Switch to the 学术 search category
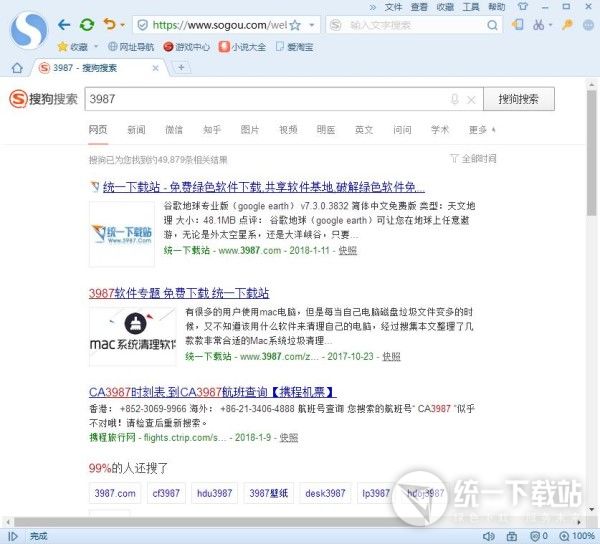 point(440,130)
